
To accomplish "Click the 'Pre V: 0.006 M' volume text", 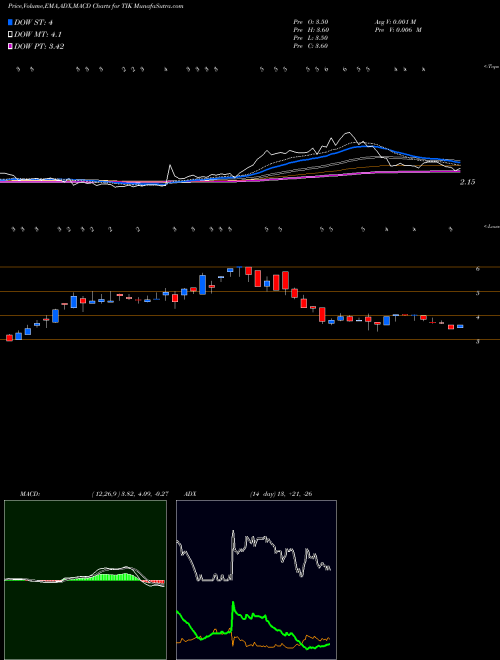I will click(x=398, y=30).
